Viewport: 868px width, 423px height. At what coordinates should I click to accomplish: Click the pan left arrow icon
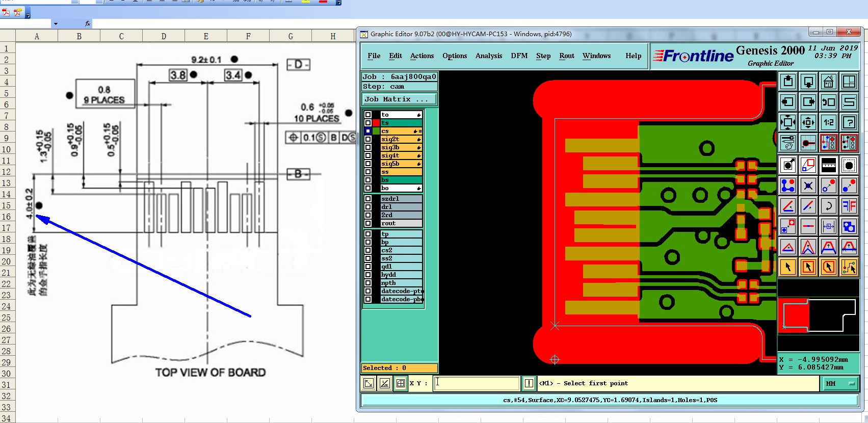tap(788, 102)
